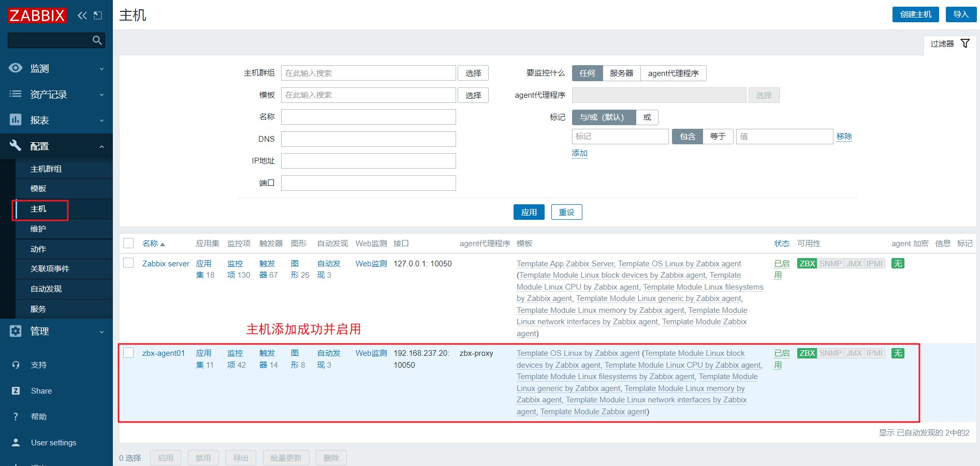Click the 资产记录 list icon
This screenshot has width=980, height=466.
(x=16, y=94)
